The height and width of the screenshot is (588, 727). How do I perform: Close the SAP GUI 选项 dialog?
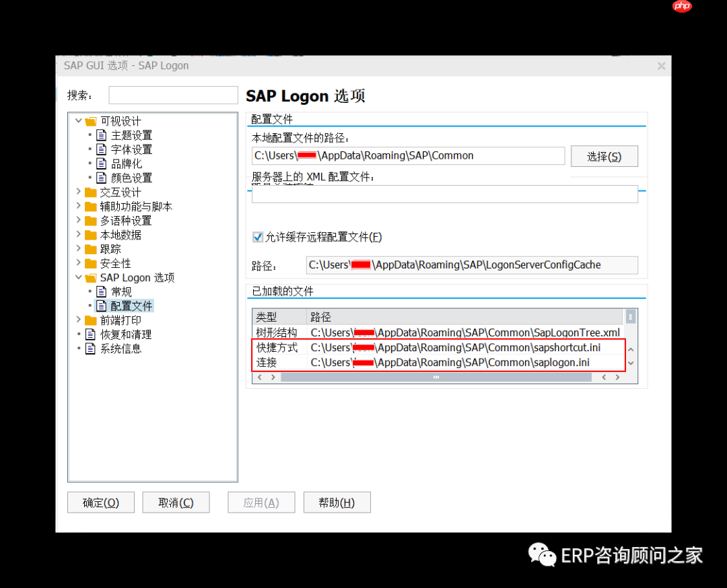click(662, 66)
